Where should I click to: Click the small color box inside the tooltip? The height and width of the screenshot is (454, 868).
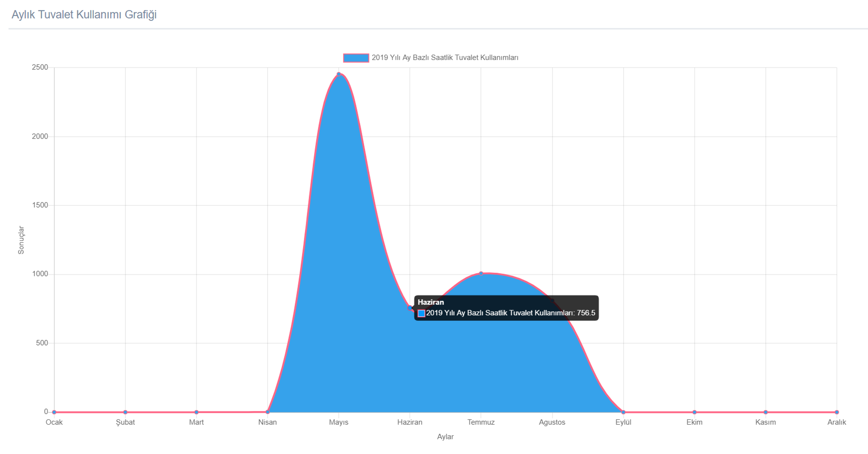(x=421, y=313)
